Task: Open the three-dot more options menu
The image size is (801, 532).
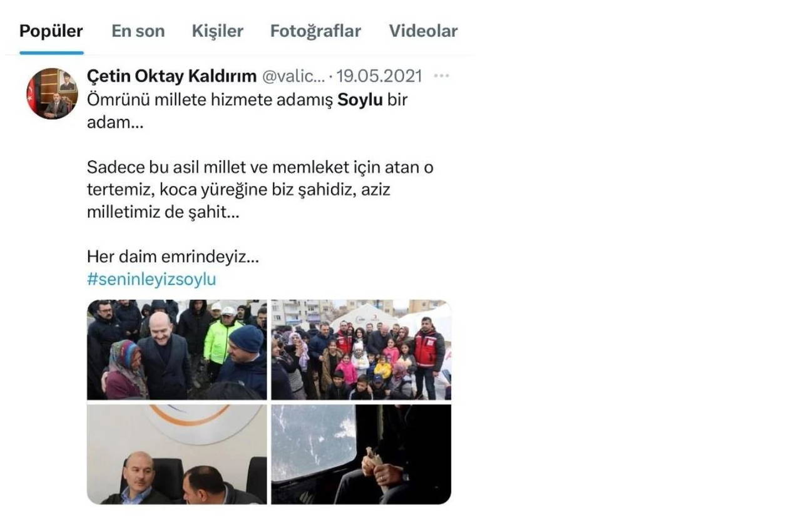Action: (441, 76)
